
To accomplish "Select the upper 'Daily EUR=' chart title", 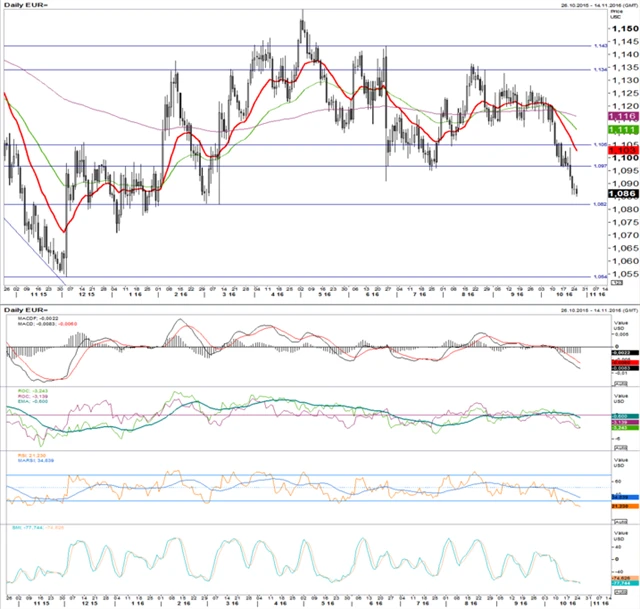I will (x=26, y=5).
